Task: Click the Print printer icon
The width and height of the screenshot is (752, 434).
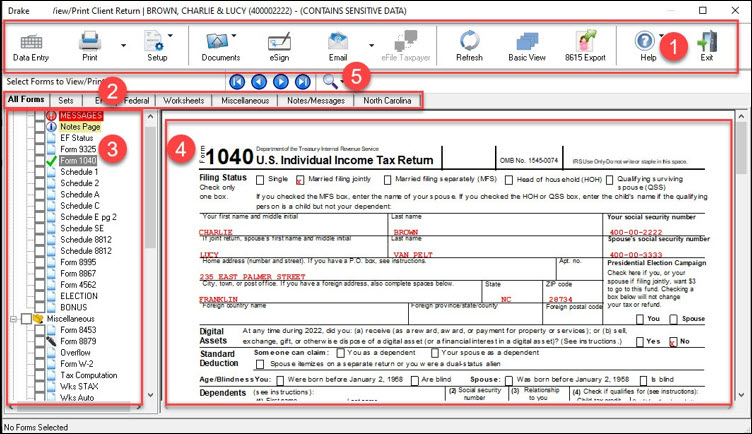Action: point(90,41)
